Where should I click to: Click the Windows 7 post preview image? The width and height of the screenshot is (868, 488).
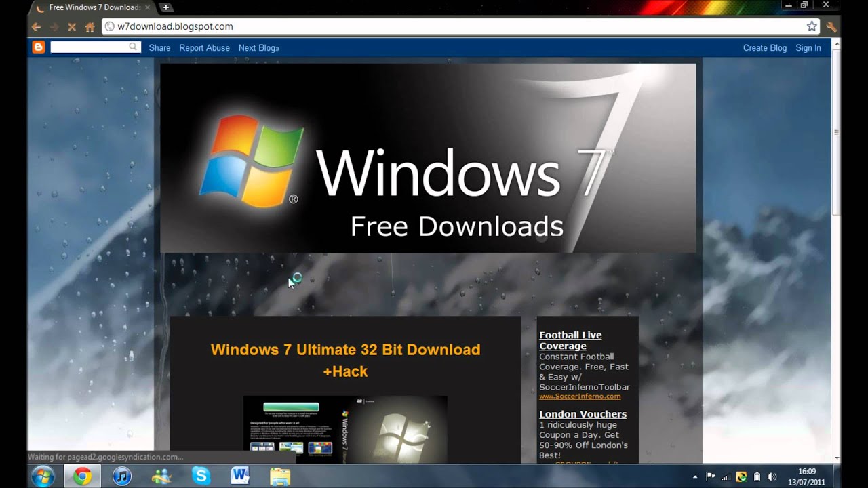pos(345,430)
